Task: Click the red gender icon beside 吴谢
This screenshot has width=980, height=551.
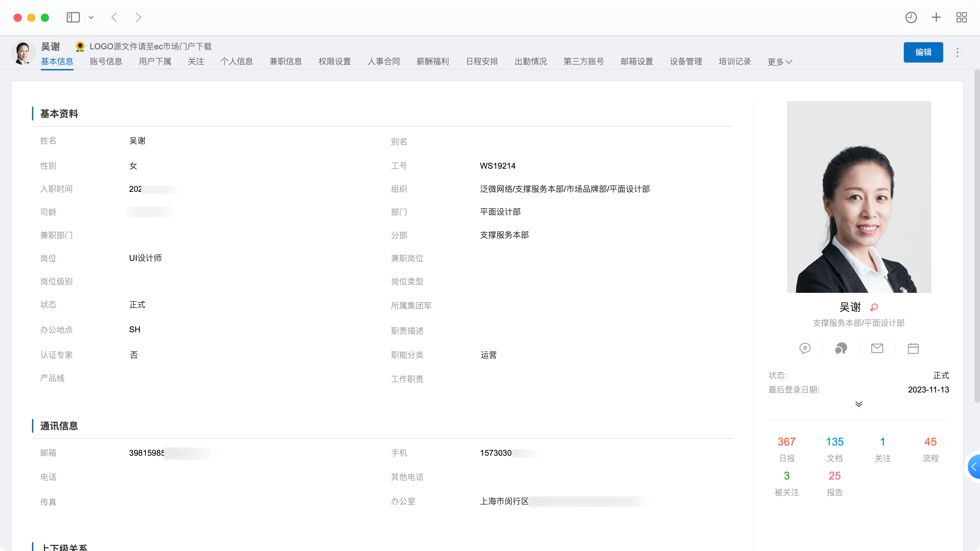Action: click(x=874, y=307)
